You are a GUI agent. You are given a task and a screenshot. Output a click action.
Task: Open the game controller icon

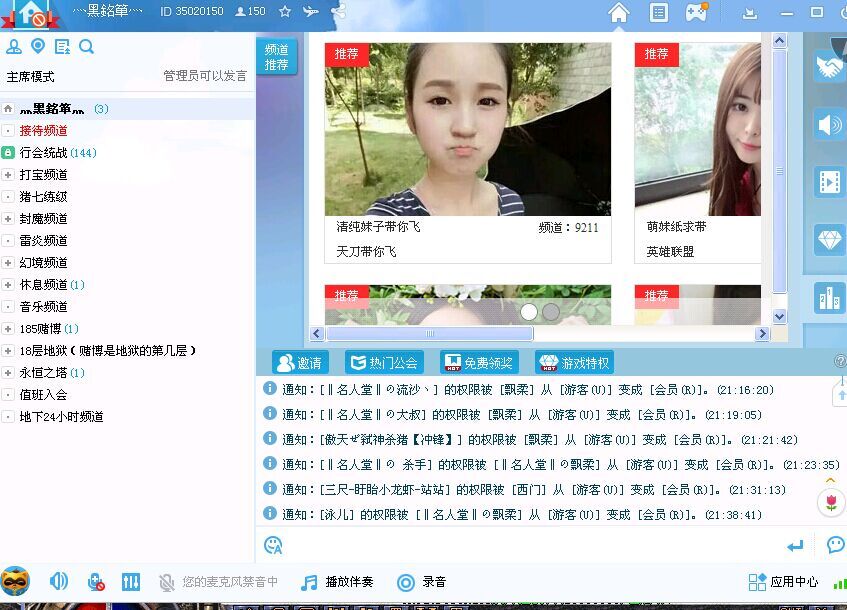tap(696, 13)
